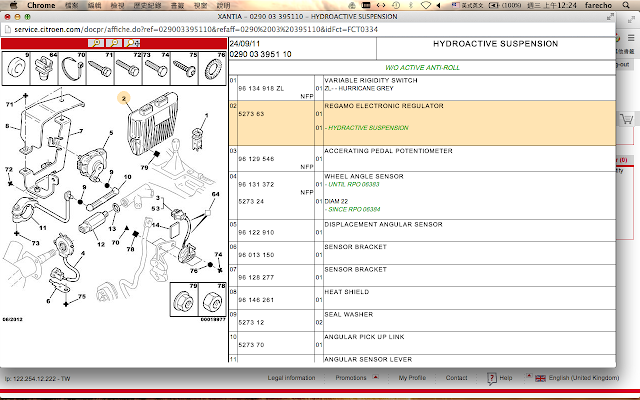Click the SINCE RPO 06384 note
640x400 pixels.
[353, 209]
